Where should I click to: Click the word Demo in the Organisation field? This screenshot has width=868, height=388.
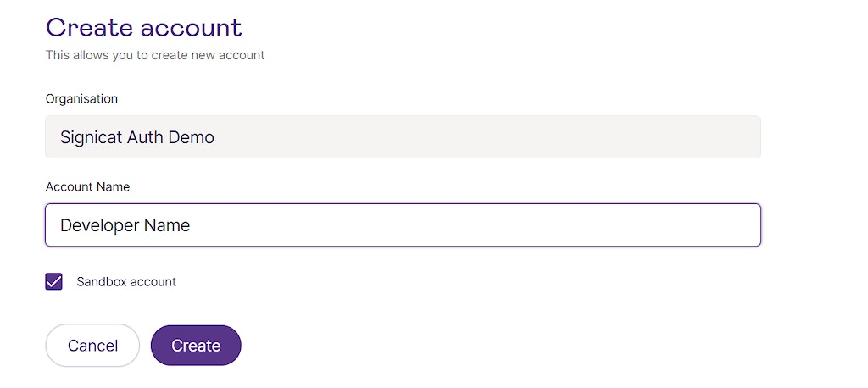pos(192,137)
